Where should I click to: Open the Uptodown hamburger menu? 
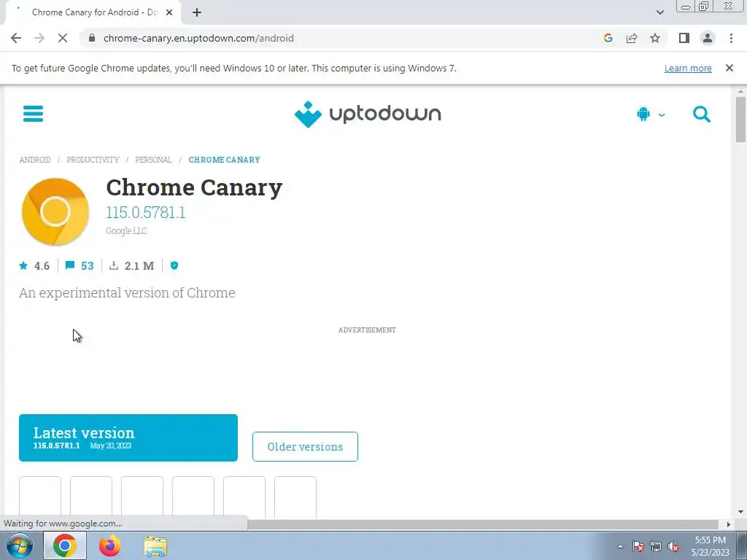pyautogui.click(x=33, y=114)
